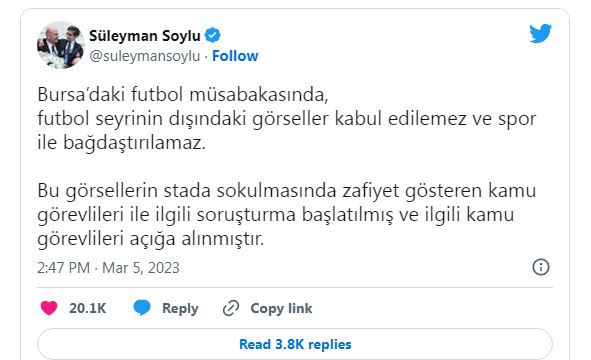
Task: Follow the @suleymansoylu account
Action: pos(235,56)
